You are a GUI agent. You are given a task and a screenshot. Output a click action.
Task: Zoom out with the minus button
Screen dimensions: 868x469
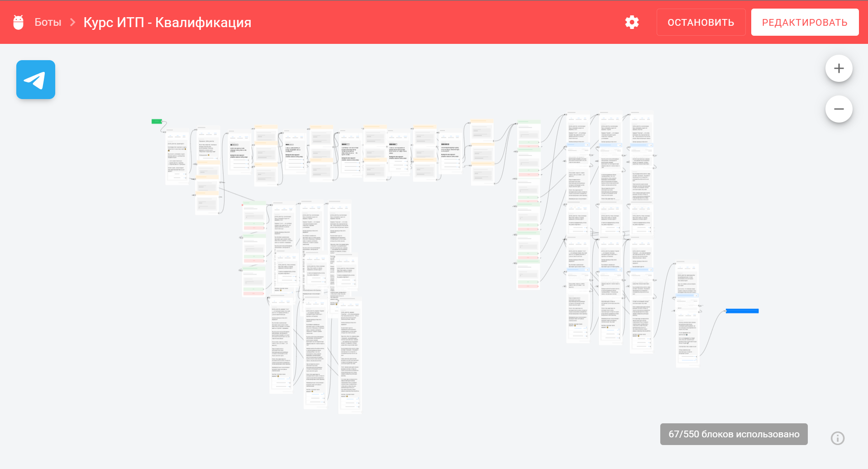click(x=839, y=109)
